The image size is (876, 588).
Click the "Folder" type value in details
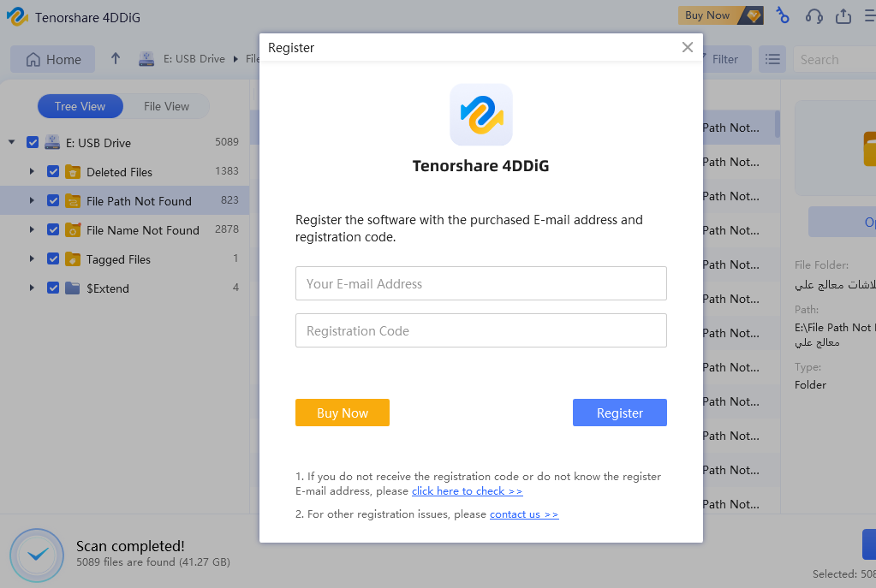[x=810, y=385]
